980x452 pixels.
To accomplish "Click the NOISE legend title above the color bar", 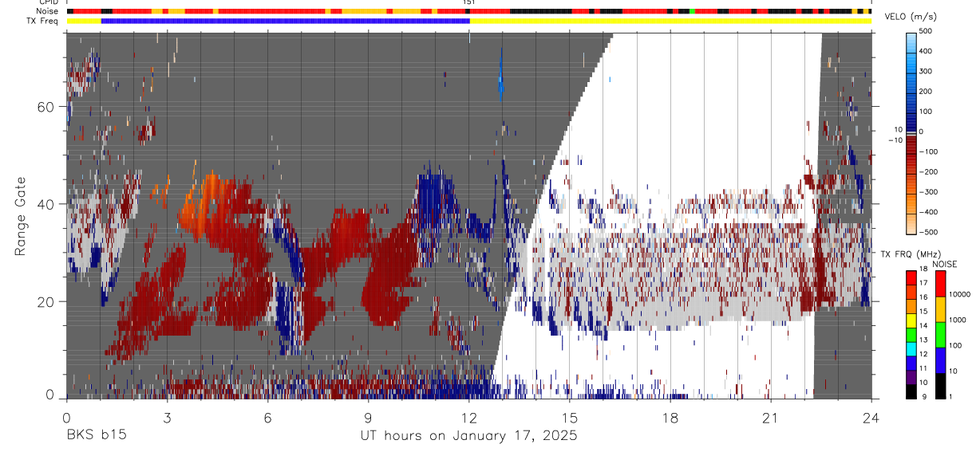I will [x=944, y=264].
